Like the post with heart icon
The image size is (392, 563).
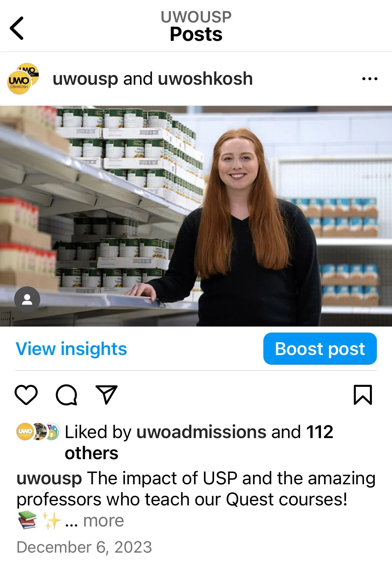pos(26,395)
